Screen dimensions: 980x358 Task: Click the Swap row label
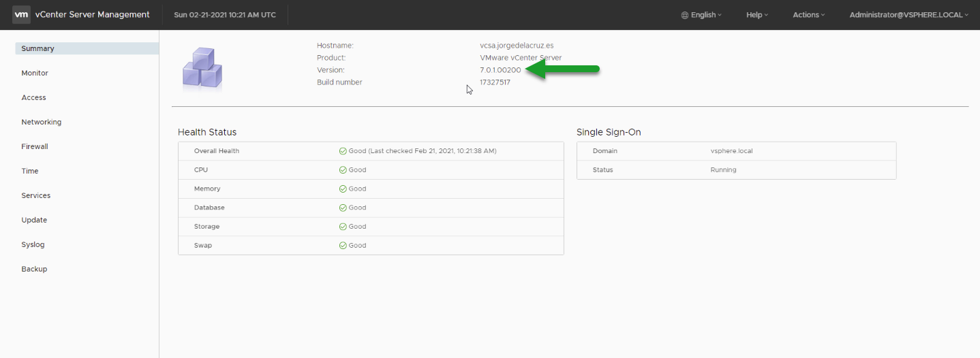(x=203, y=246)
